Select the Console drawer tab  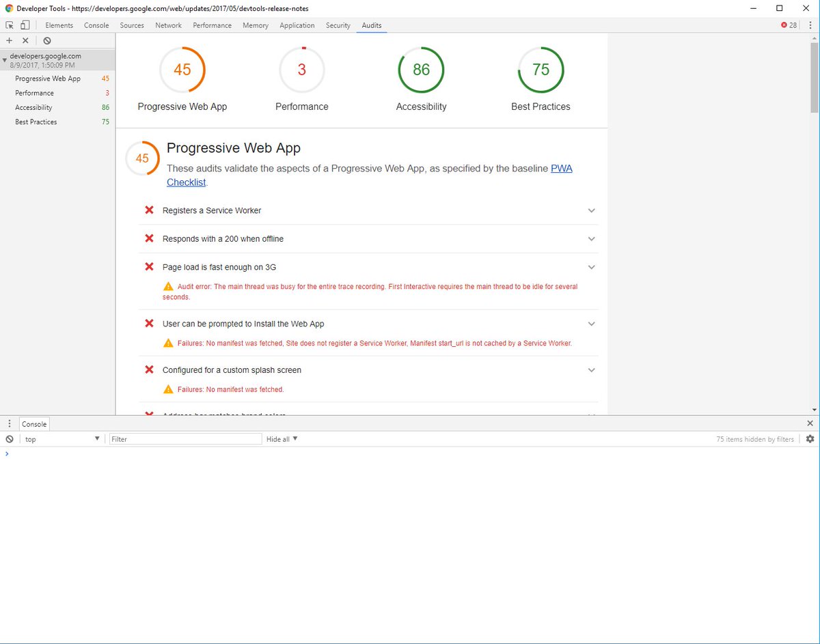(x=34, y=424)
